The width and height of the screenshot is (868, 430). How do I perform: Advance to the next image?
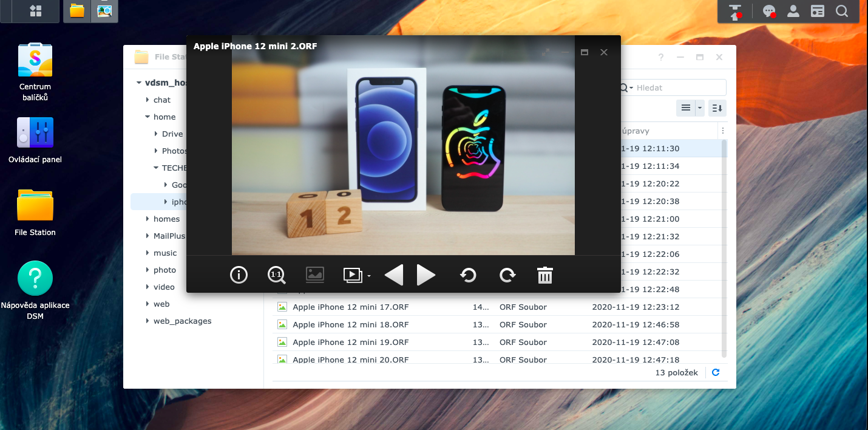pos(426,275)
